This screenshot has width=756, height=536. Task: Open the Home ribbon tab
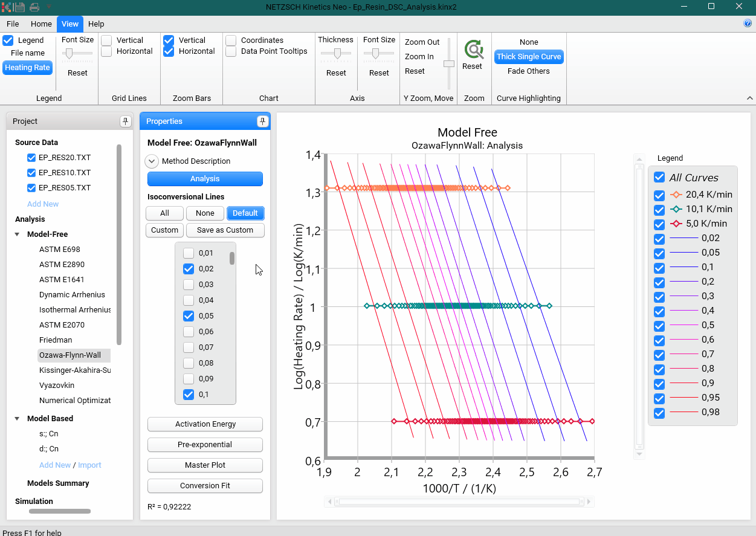pos(41,24)
